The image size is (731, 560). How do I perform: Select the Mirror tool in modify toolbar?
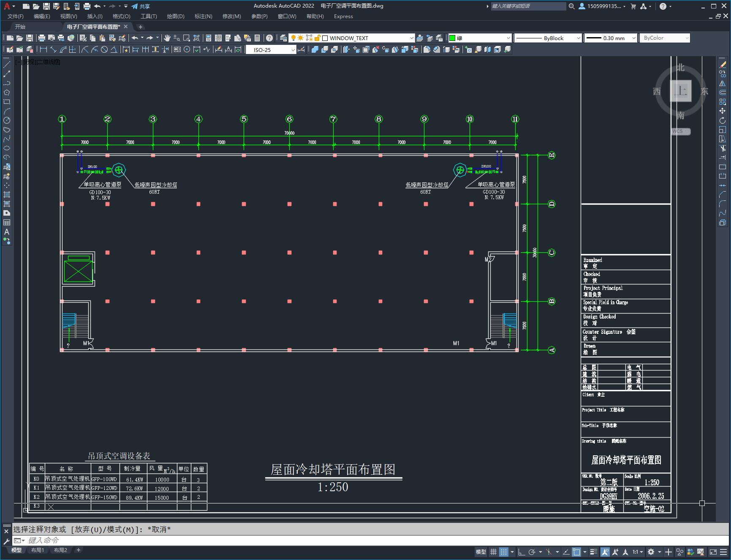point(723,83)
